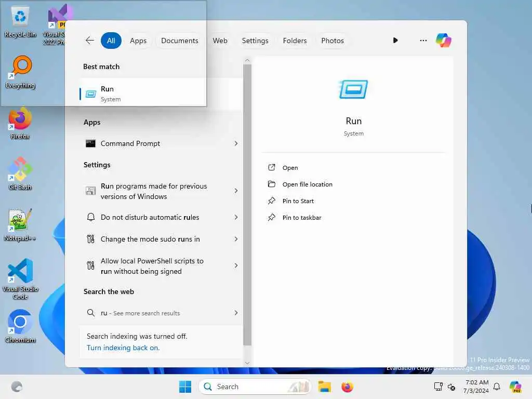This screenshot has height=399, width=532.
Task: Switch to the Apps filter tab
Action: tap(138, 41)
